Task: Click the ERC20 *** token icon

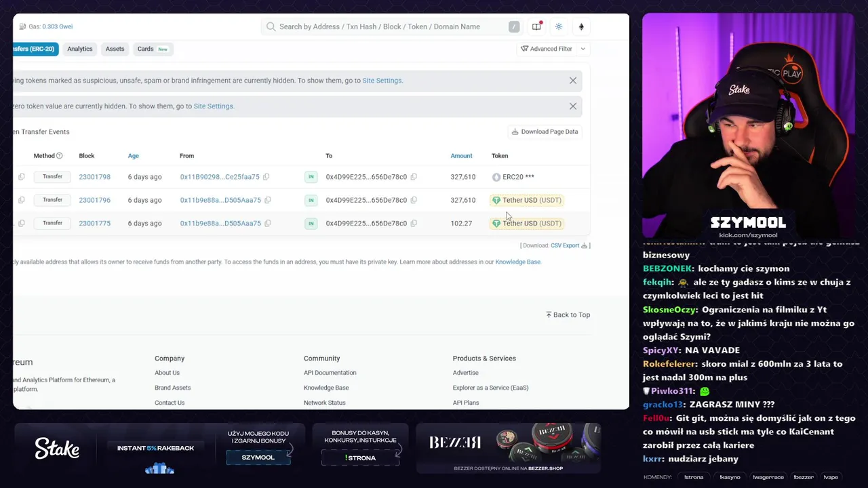Action: pos(496,177)
